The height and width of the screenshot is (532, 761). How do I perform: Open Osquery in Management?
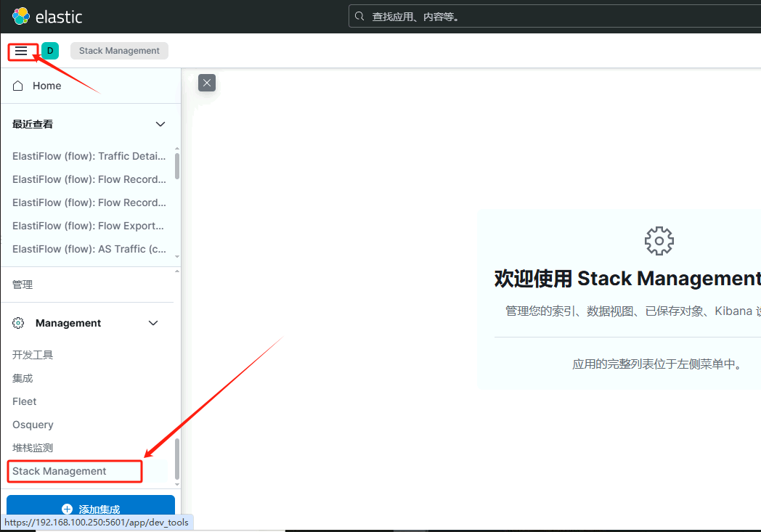(x=33, y=425)
